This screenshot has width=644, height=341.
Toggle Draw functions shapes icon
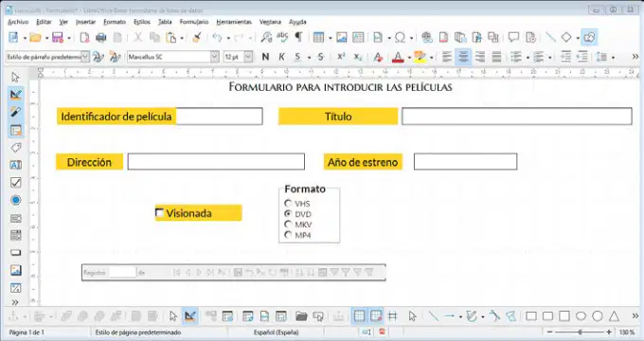tap(589, 37)
